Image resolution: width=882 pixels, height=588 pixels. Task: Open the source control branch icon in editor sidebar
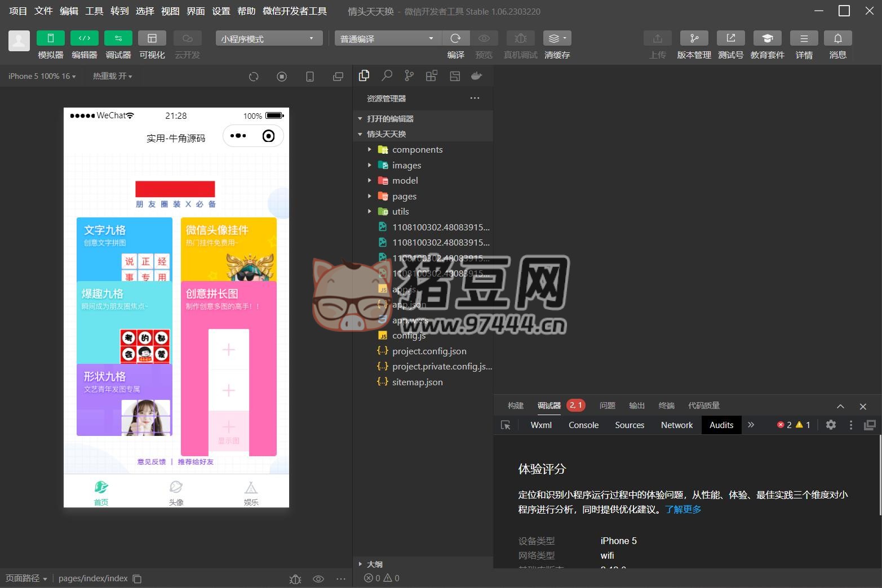(409, 75)
